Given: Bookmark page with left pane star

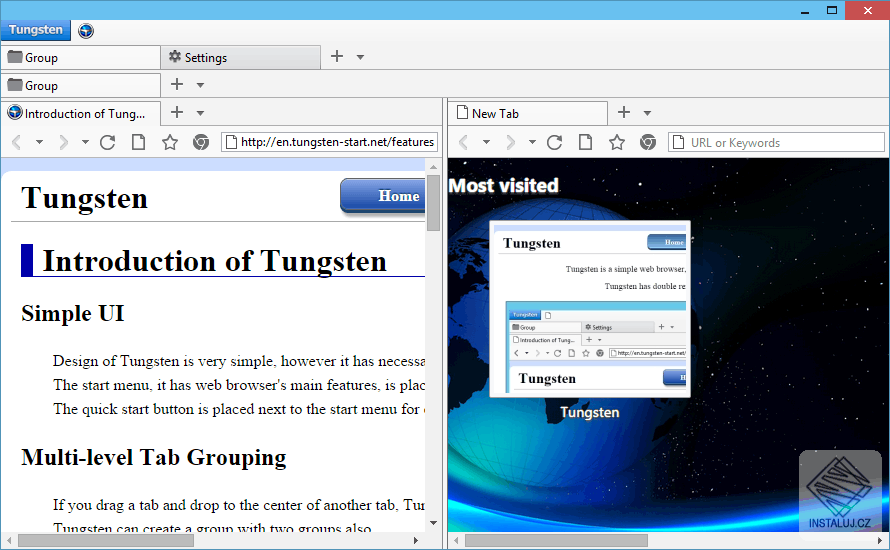Looking at the screenshot, I should [170, 142].
